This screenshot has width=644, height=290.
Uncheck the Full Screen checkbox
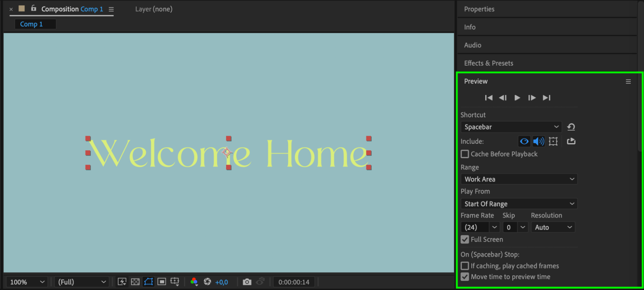point(465,239)
